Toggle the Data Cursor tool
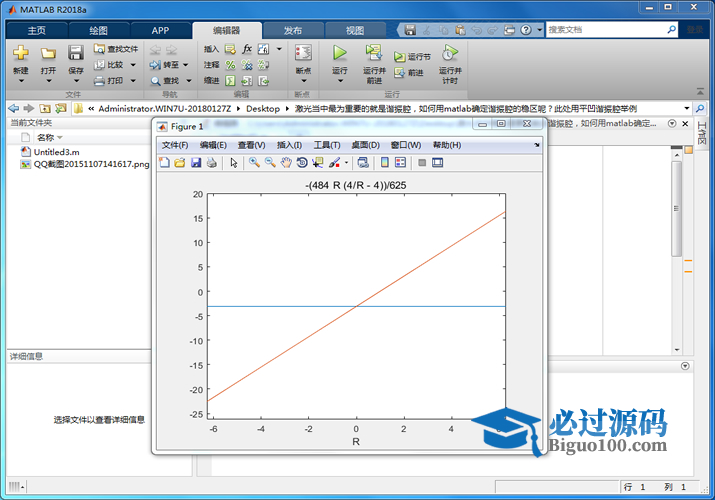The height and width of the screenshot is (500, 715). point(317,162)
